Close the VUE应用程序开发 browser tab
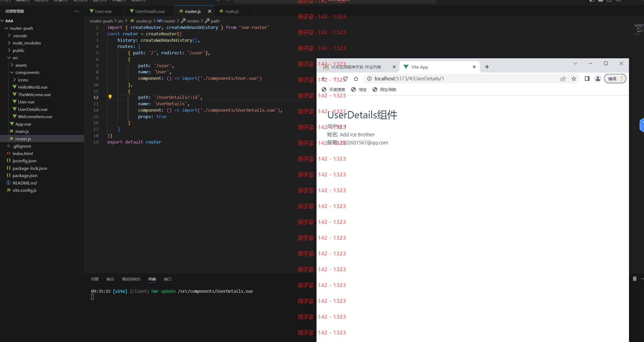The width and height of the screenshot is (644, 342). coord(394,67)
